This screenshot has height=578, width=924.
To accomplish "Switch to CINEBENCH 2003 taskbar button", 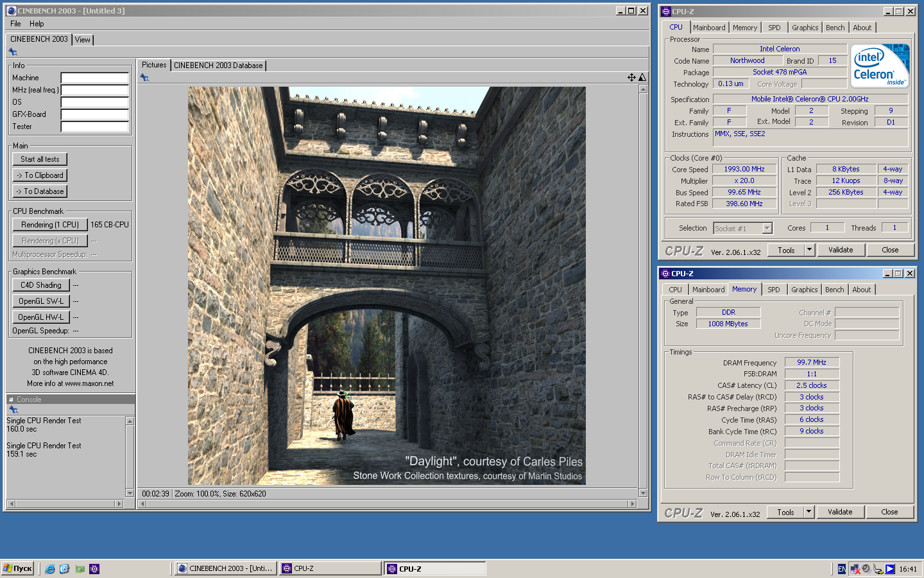I will 226,568.
